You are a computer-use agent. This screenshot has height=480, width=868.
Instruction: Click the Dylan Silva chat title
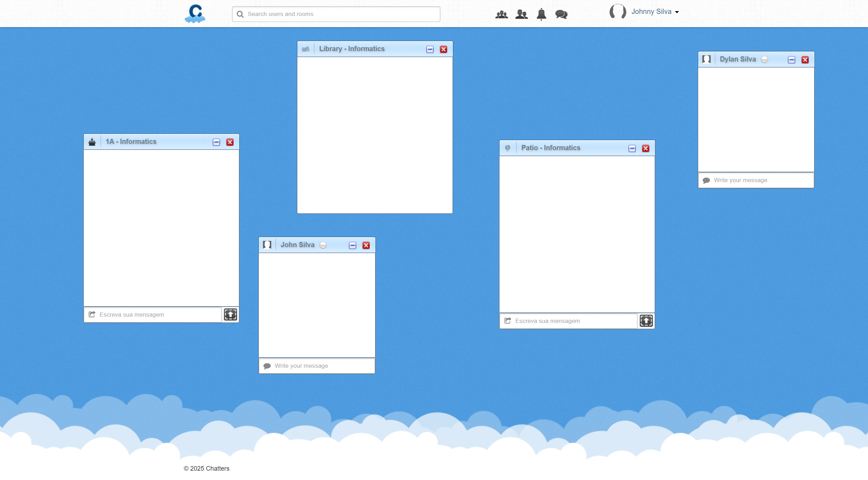pyautogui.click(x=737, y=59)
